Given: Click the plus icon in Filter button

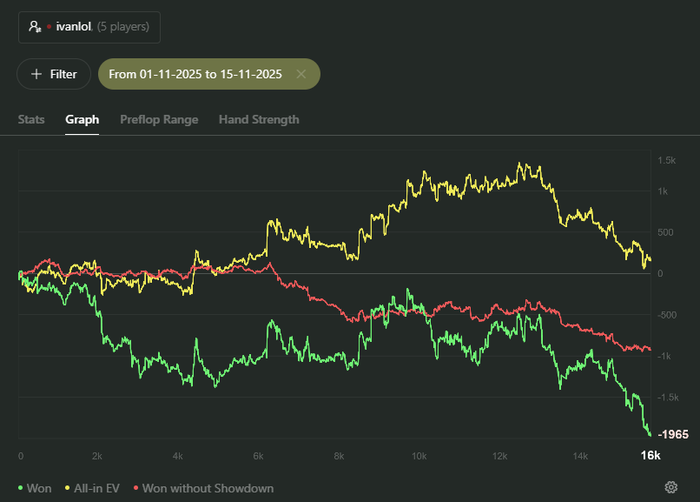Looking at the screenshot, I should coord(37,74).
